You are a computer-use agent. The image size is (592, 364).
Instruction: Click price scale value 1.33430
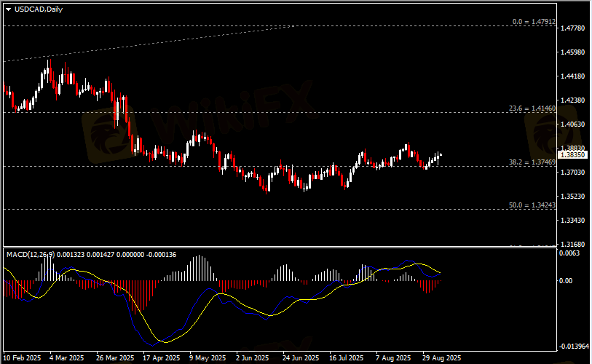573,220
